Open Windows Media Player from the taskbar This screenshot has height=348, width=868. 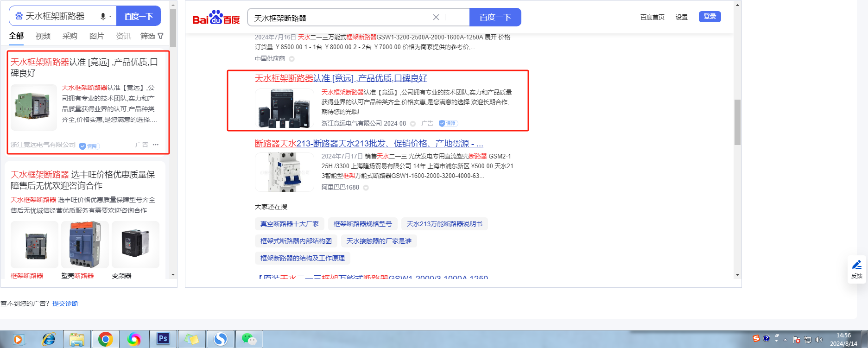pos(18,340)
